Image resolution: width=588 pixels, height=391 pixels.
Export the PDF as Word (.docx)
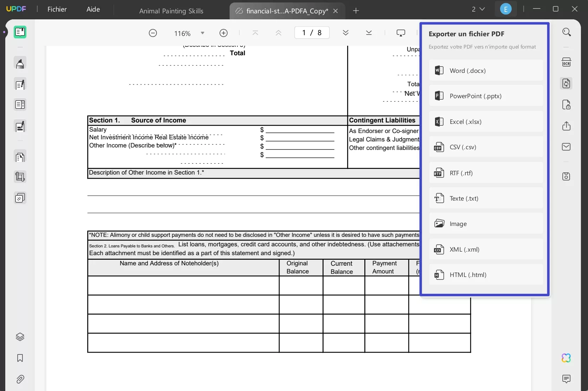[x=486, y=70]
